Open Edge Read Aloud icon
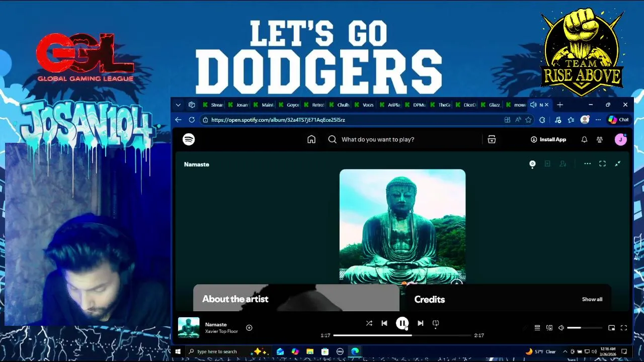644x362 pixels. [x=518, y=120]
